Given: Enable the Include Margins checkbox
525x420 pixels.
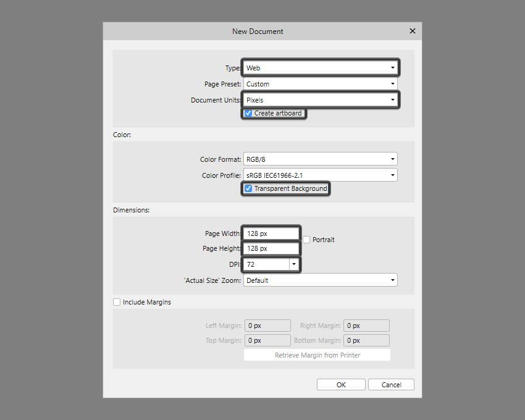Looking at the screenshot, I should 117,302.
